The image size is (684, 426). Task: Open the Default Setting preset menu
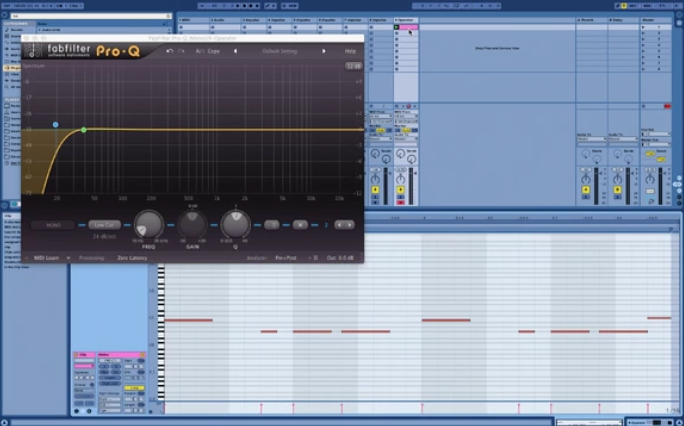280,51
